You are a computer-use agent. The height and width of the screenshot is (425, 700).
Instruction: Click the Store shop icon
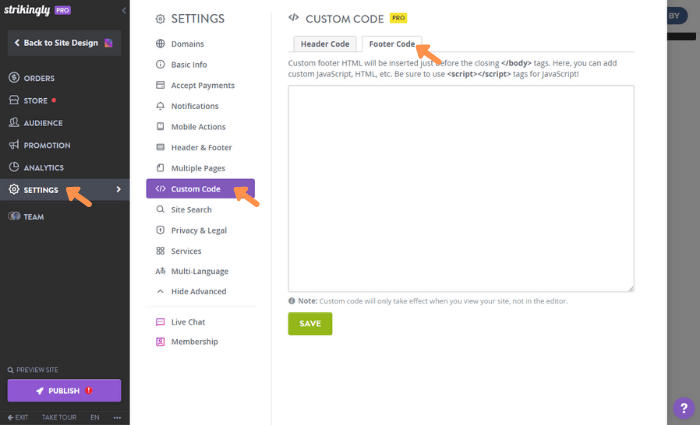(x=14, y=100)
